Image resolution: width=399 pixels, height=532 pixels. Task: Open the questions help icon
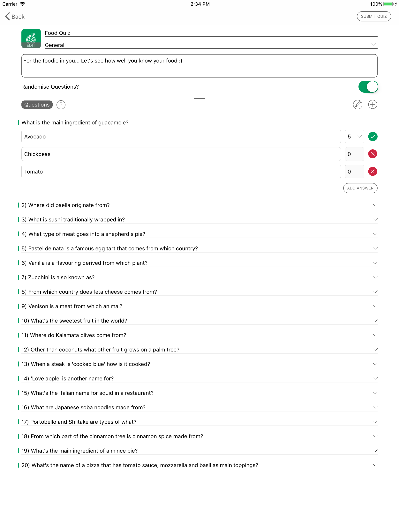coord(61,105)
